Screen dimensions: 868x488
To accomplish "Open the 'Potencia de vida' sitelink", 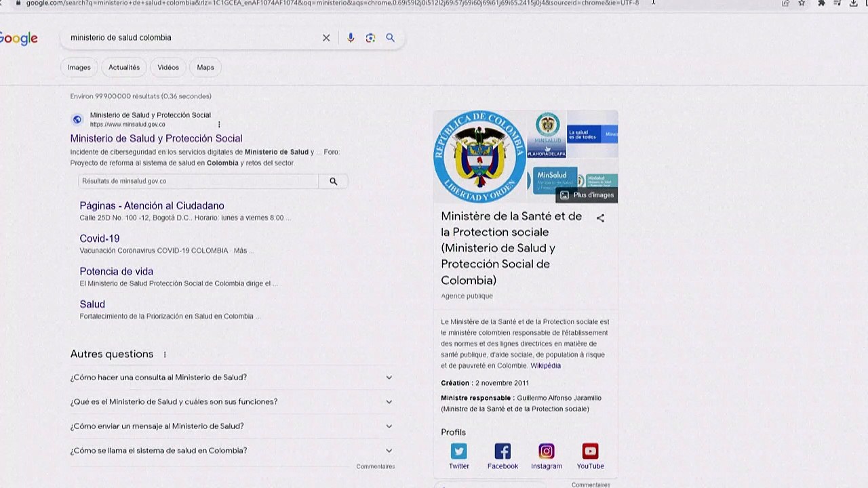I will click(x=117, y=271).
